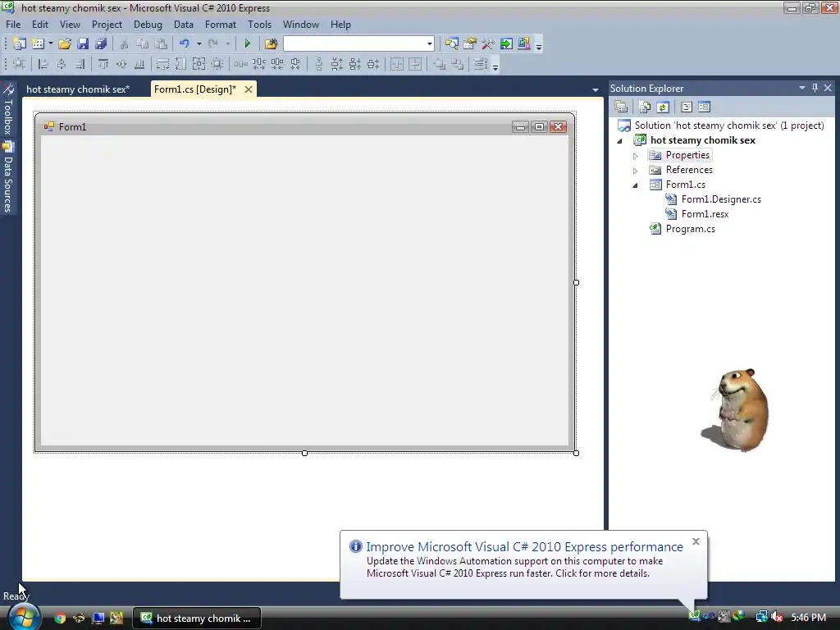The image size is (840, 630).
Task: Click the Find in Files icon
Action: [x=271, y=43]
